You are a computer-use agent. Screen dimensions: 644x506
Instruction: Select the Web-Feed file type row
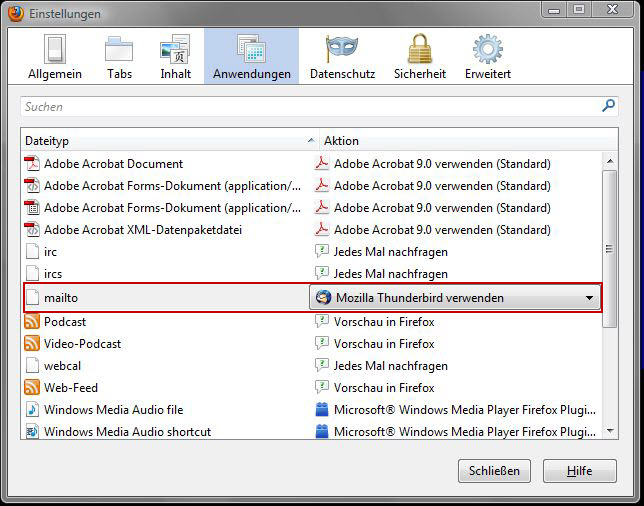click(x=70, y=388)
